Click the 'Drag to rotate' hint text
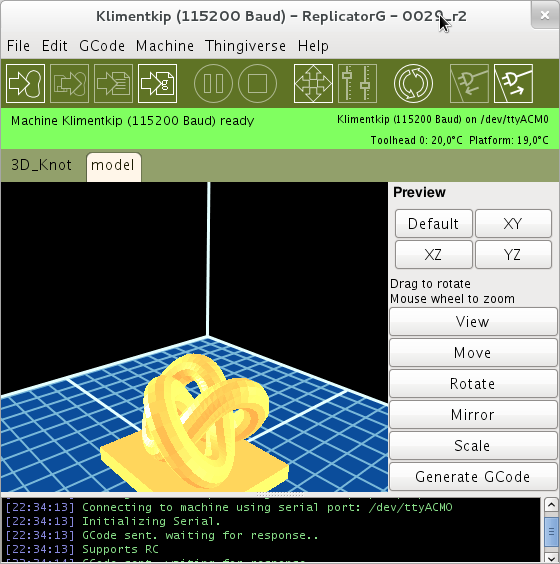The image size is (560, 564). pos(431,284)
